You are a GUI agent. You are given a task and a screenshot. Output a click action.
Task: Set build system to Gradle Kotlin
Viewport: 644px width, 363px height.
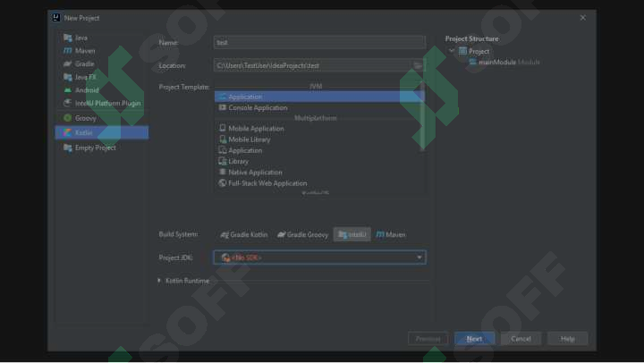point(244,235)
